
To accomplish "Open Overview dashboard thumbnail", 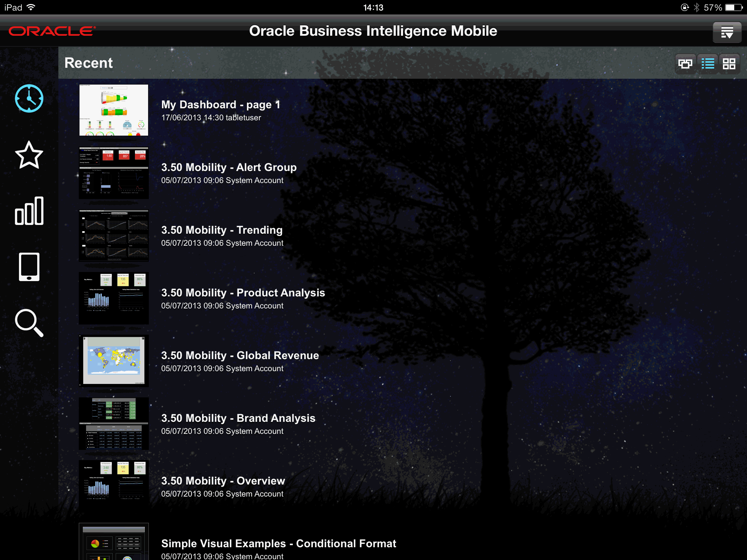I will tap(114, 486).
